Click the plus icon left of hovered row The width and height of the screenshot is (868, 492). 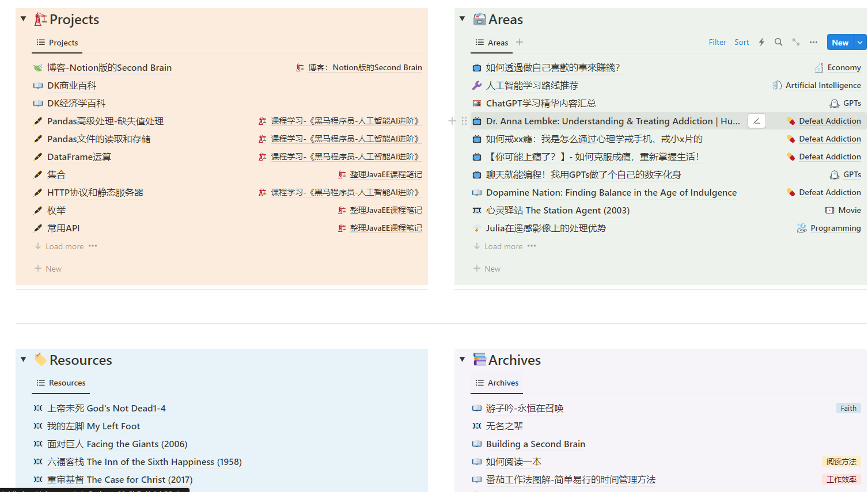[x=452, y=121]
